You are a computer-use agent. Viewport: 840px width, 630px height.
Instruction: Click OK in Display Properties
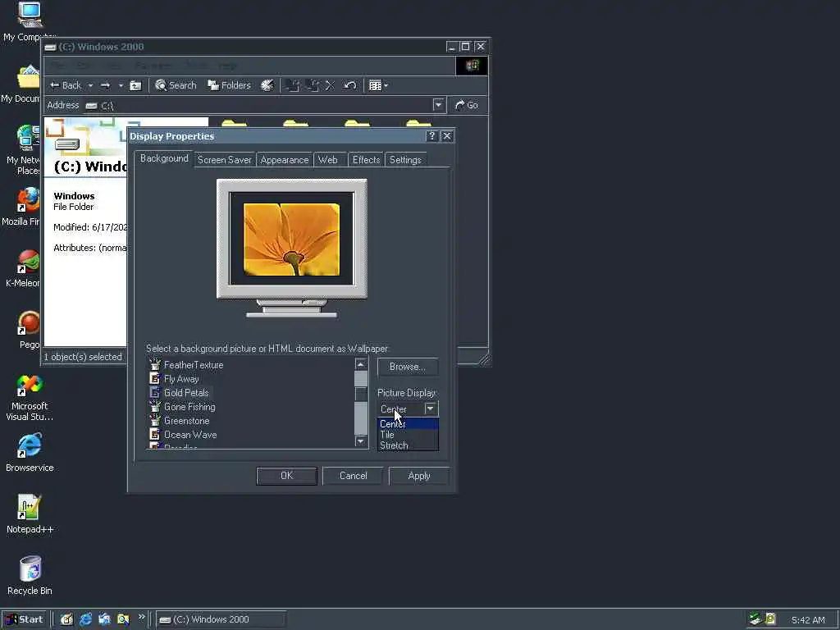click(x=286, y=476)
